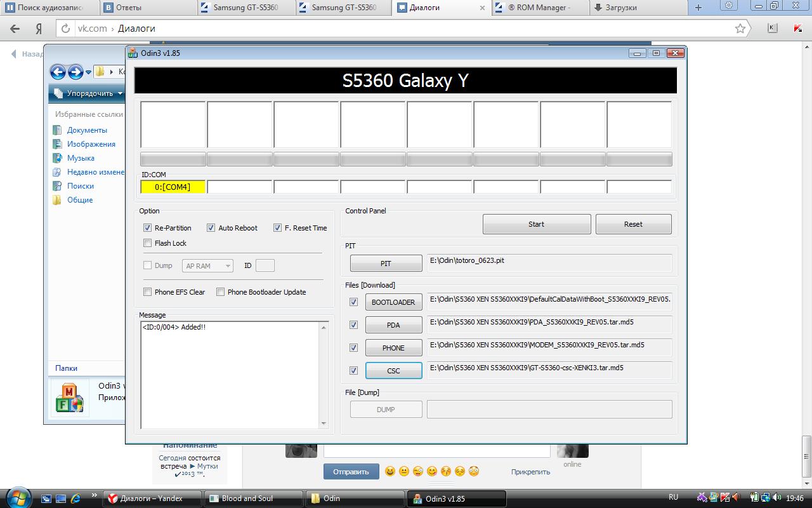Click the Отправить send button
The image size is (812, 508).
pyautogui.click(x=351, y=472)
